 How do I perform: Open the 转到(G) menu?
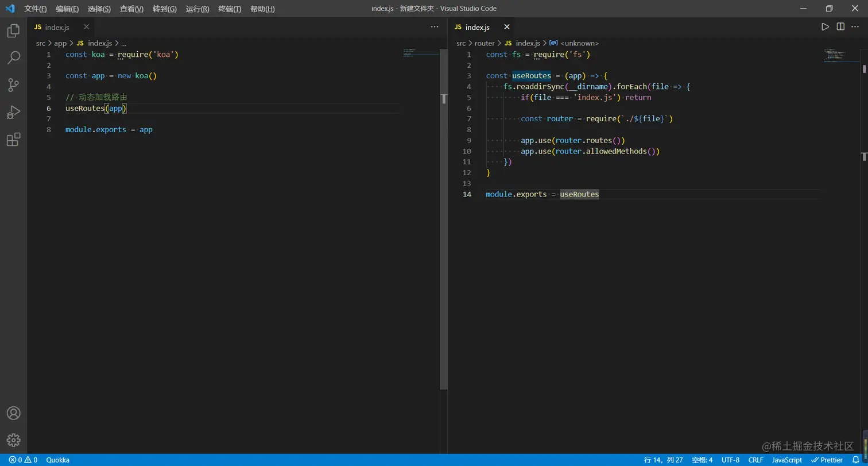click(x=165, y=9)
